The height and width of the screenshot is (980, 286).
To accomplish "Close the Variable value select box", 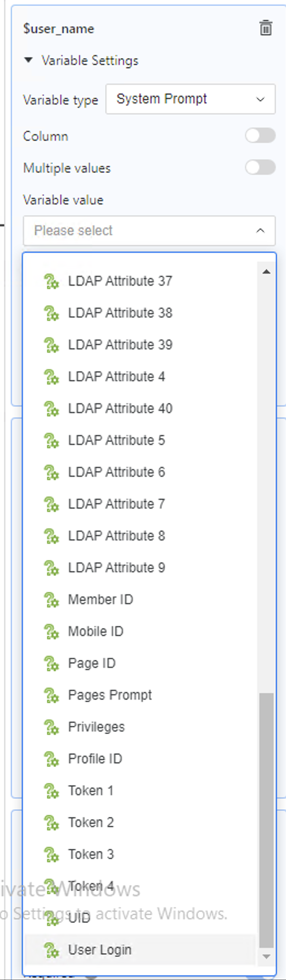I will (x=149, y=231).
